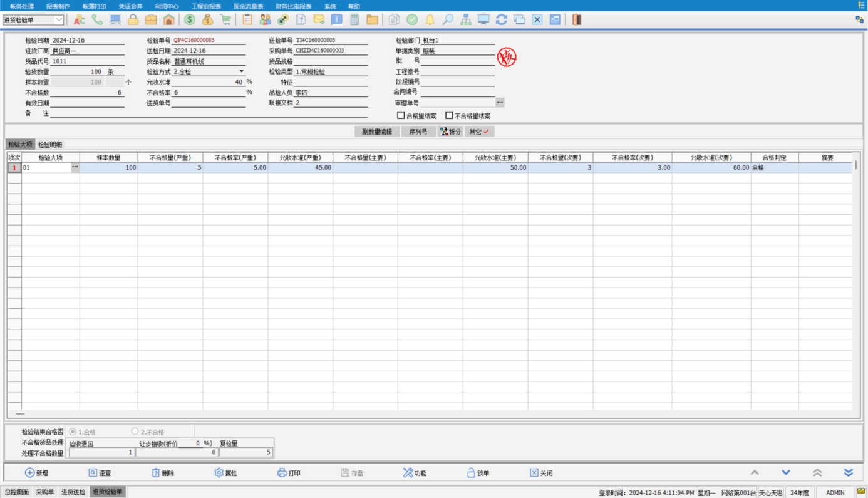This screenshot has height=498, width=868.
Task: Click the green dollar coin toolbar icon
Action: (x=190, y=19)
